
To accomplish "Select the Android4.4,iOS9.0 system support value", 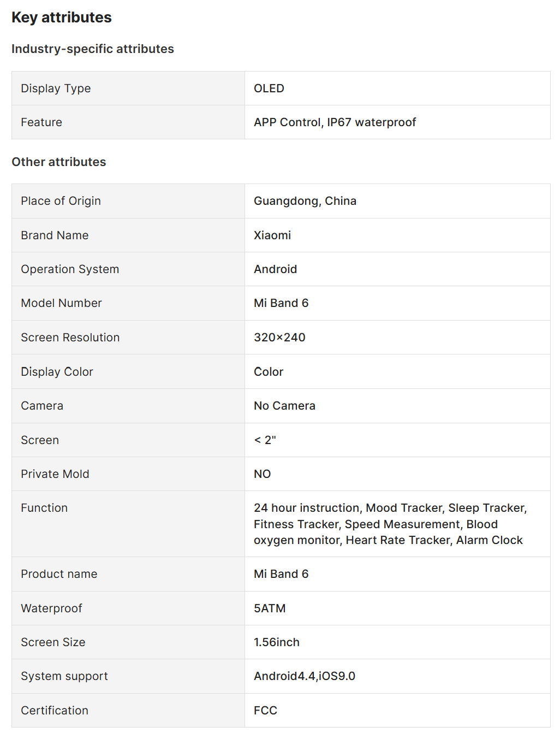I will [x=305, y=676].
